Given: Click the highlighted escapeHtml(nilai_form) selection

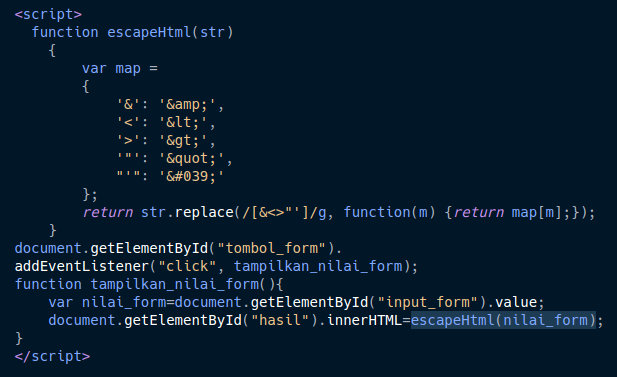Looking at the screenshot, I should pyautogui.click(x=503, y=320).
